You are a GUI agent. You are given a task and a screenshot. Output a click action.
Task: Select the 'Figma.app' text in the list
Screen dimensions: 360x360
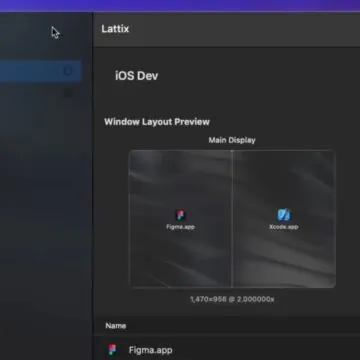click(x=150, y=350)
